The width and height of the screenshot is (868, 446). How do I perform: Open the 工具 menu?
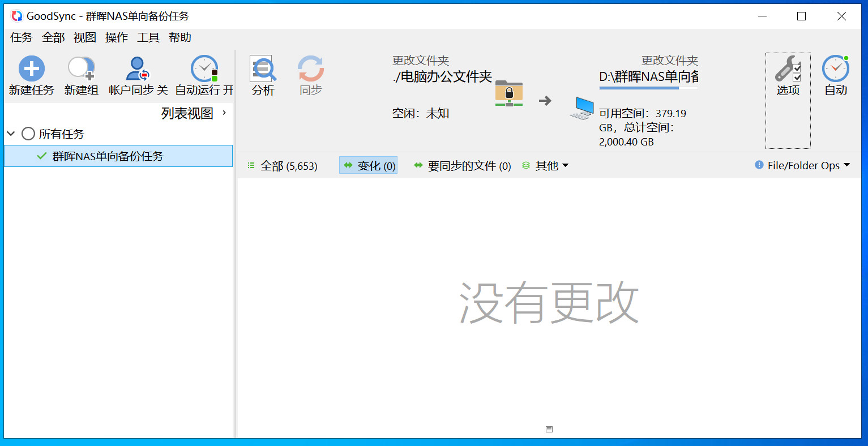point(148,37)
